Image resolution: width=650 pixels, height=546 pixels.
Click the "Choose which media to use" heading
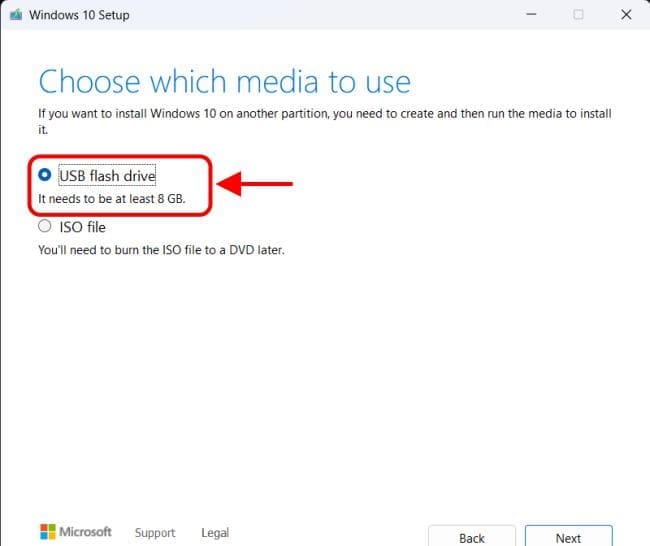(224, 81)
